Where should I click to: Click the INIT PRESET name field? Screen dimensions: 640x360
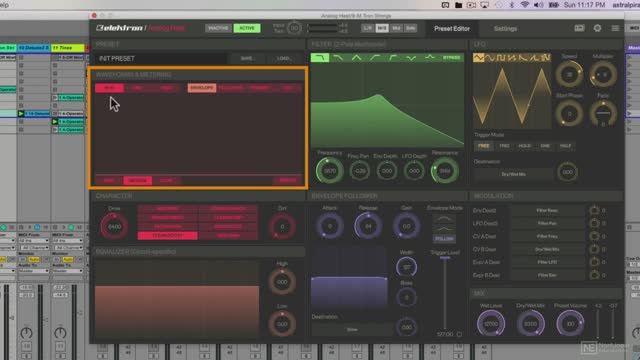click(160, 58)
